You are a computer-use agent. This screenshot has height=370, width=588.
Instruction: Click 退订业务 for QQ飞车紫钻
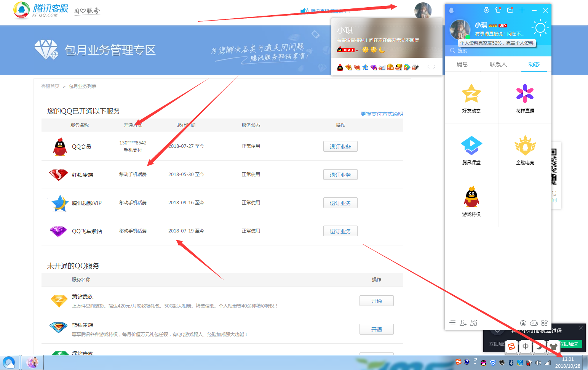coord(340,231)
